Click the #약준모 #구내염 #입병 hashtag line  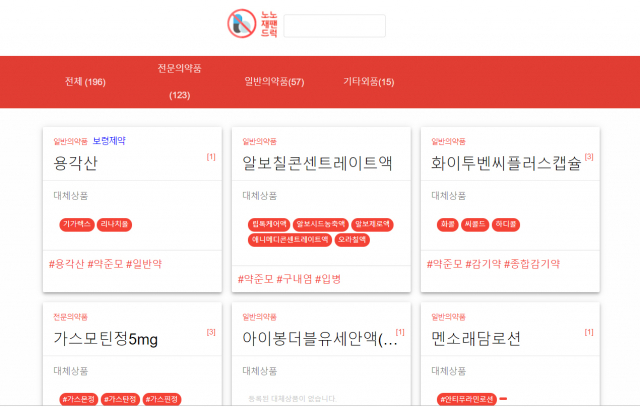click(x=289, y=279)
